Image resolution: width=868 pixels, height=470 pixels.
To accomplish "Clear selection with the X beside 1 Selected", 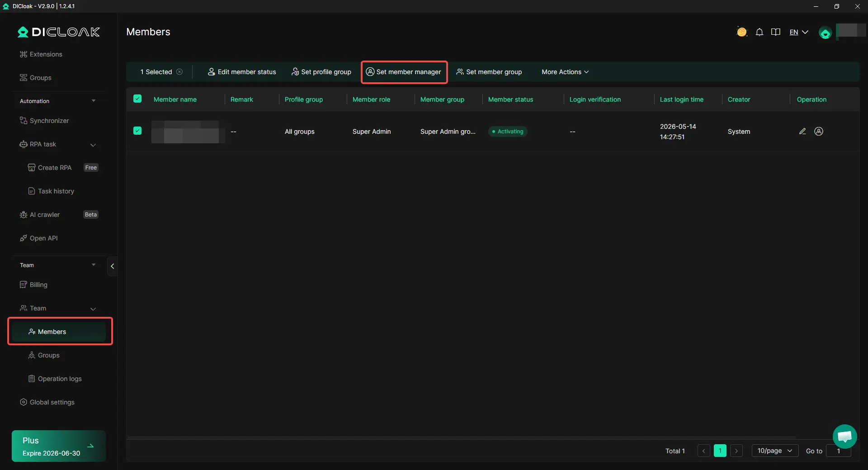I will tap(179, 72).
